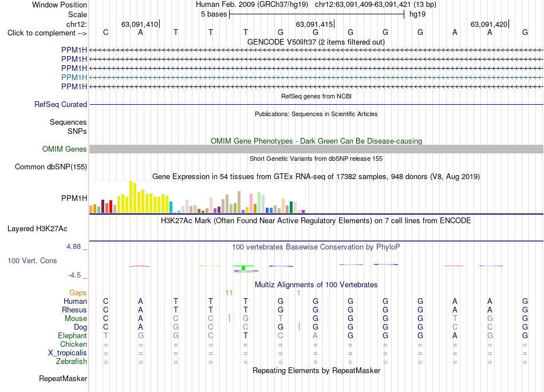This screenshot has height=392, width=544.
Task: Click PPM1H label beside GTEx bar chart
Action: tap(74, 198)
